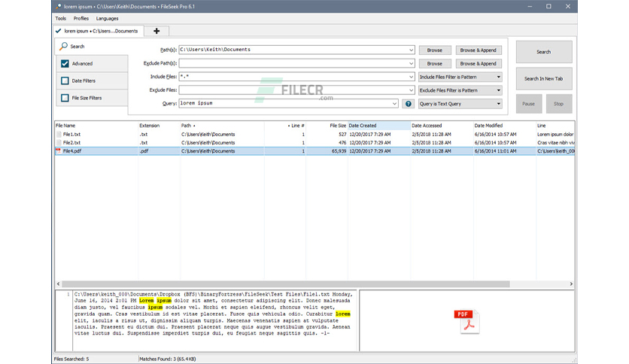
Task: Click Browse button for Path(s)
Action: pyautogui.click(x=434, y=50)
